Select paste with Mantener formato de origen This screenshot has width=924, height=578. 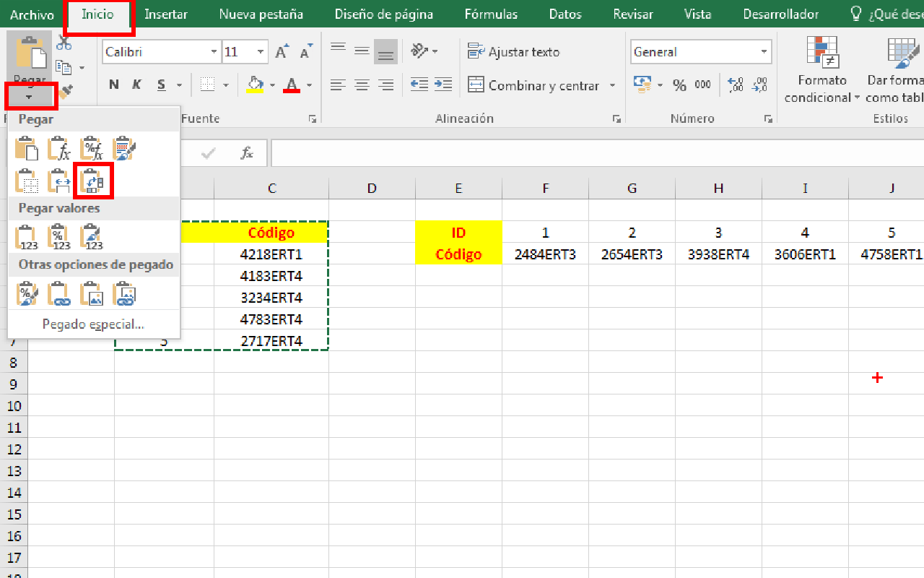124,148
